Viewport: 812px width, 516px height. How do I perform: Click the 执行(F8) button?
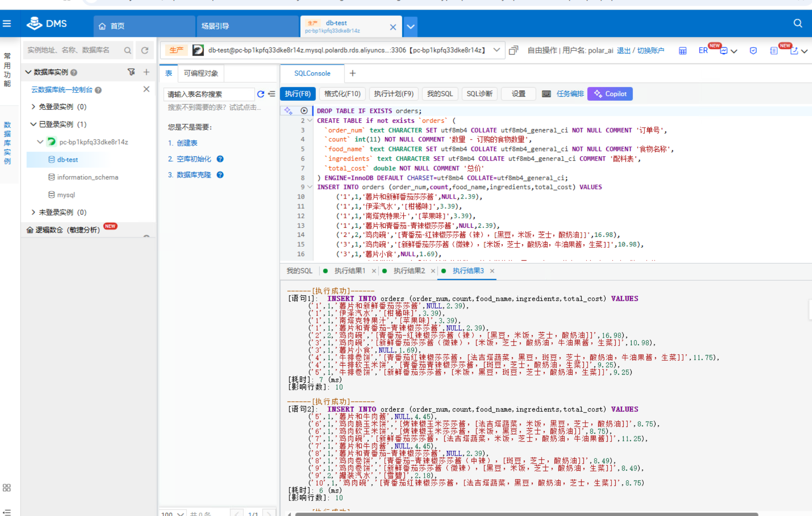298,94
